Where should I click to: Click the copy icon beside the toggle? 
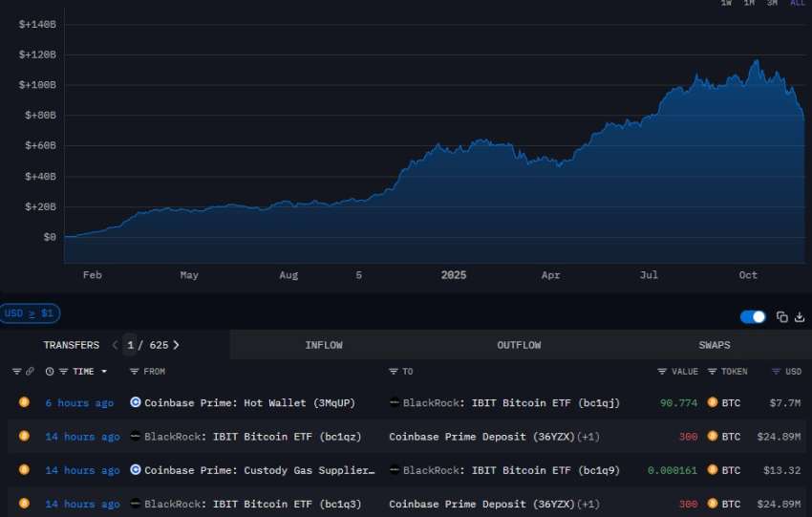tap(782, 317)
